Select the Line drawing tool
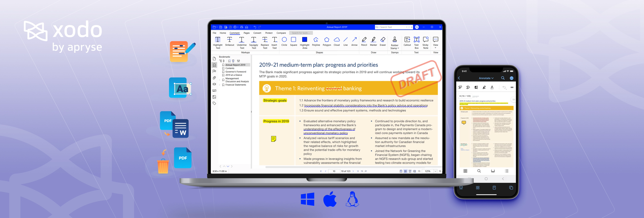Image resolution: width=644 pixels, height=218 pixels. pyautogui.click(x=345, y=42)
